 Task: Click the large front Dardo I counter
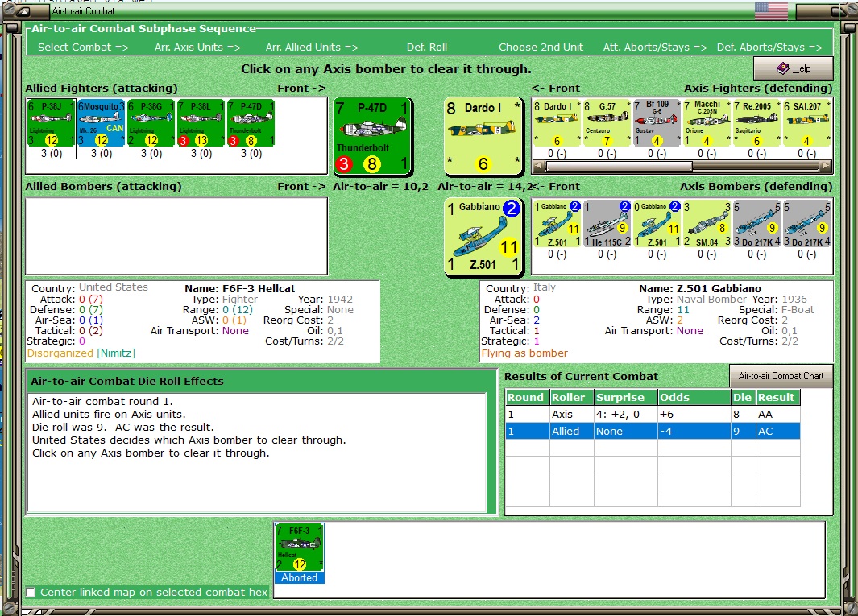point(483,136)
